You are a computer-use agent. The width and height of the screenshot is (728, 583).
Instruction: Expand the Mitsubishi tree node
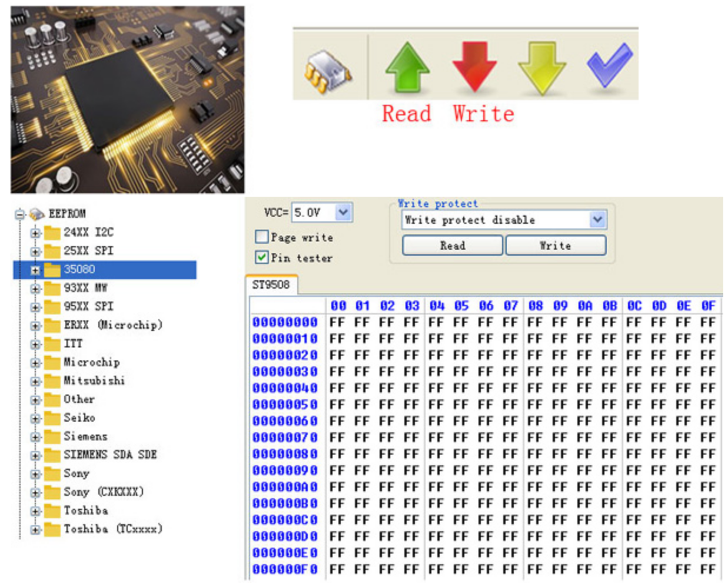coord(35,382)
